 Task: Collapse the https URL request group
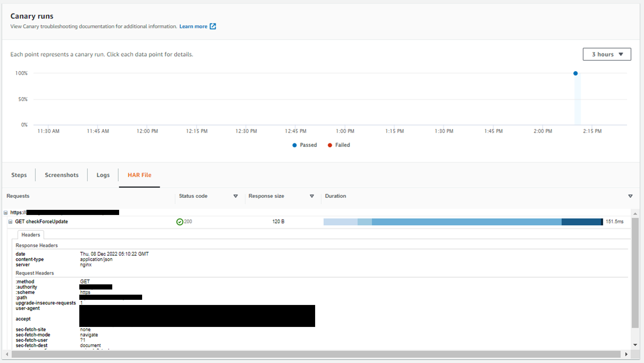[x=5, y=213]
